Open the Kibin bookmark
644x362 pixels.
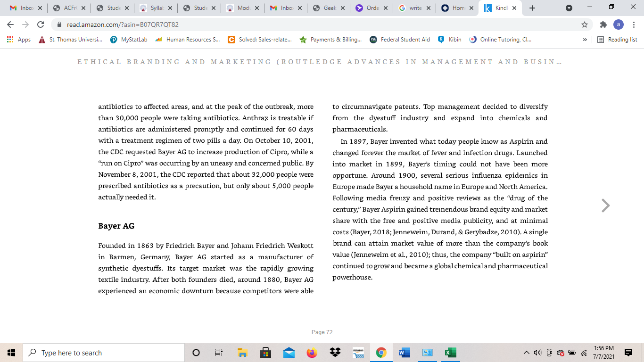click(x=450, y=40)
